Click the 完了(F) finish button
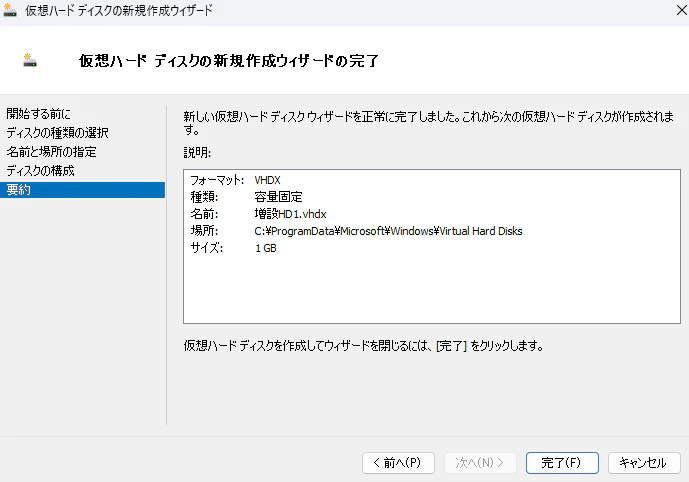The image size is (689, 482). tap(562, 463)
